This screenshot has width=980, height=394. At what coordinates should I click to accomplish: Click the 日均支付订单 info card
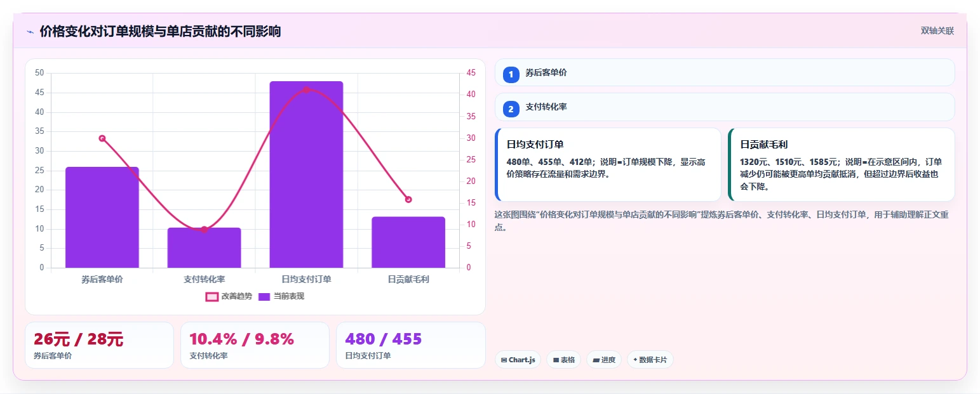tap(608, 164)
